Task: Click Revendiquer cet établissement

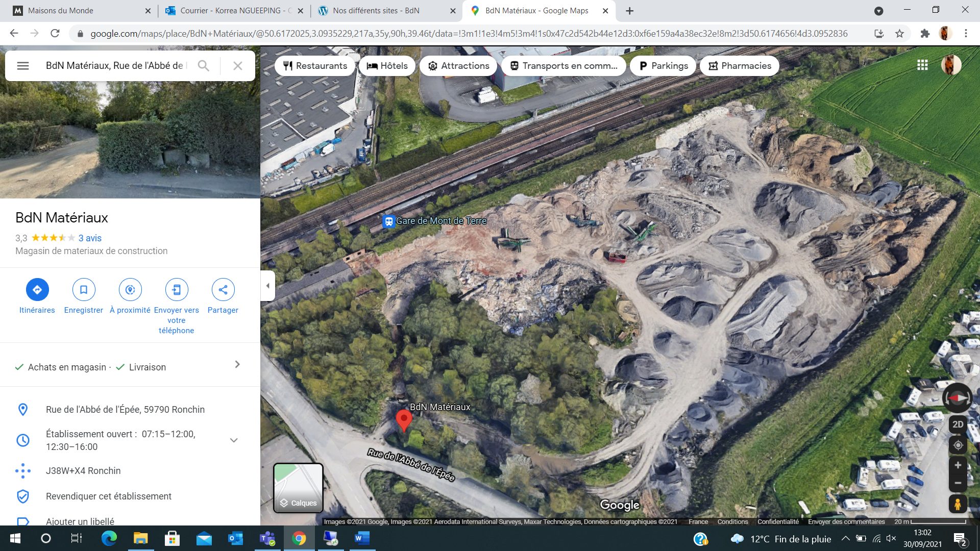Action: click(x=109, y=496)
